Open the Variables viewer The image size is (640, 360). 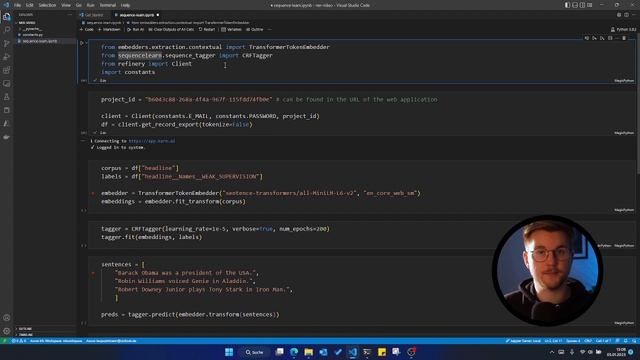click(x=231, y=29)
